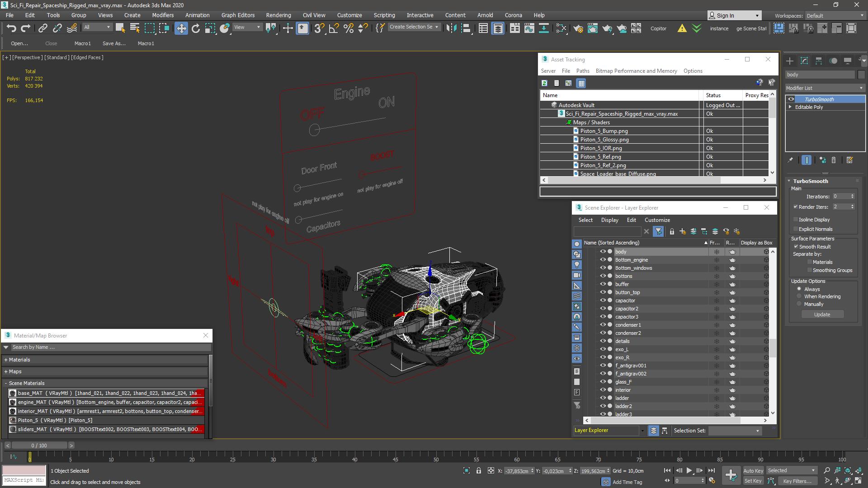Click Configure Modifier Sets icon

coord(850,160)
